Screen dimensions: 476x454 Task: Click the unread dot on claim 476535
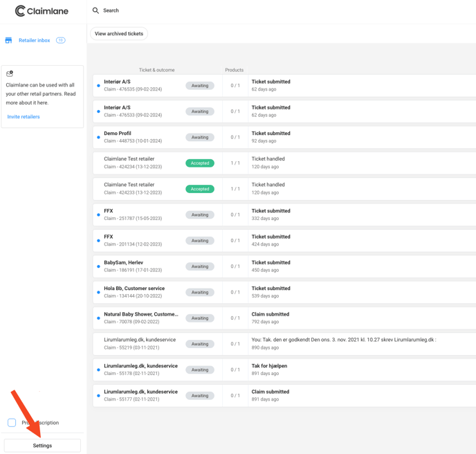click(98, 86)
